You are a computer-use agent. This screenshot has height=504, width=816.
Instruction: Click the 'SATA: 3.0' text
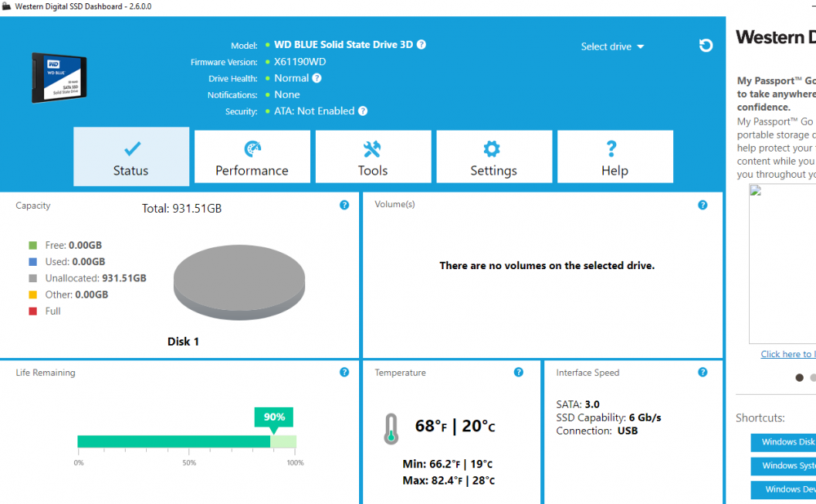(x=578, y=405)
